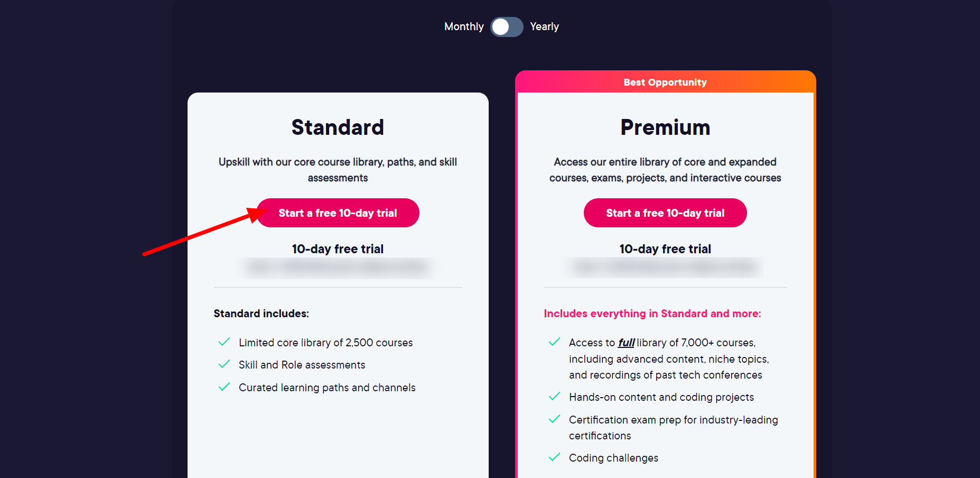Click the Standard plan heading
This screenshot has height=478, width=980.
click(338, 127)
